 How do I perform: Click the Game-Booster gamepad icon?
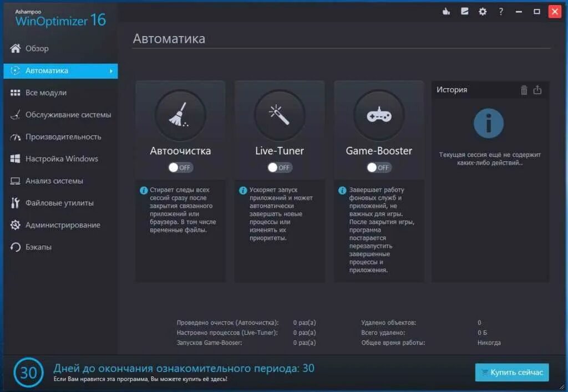379,115
